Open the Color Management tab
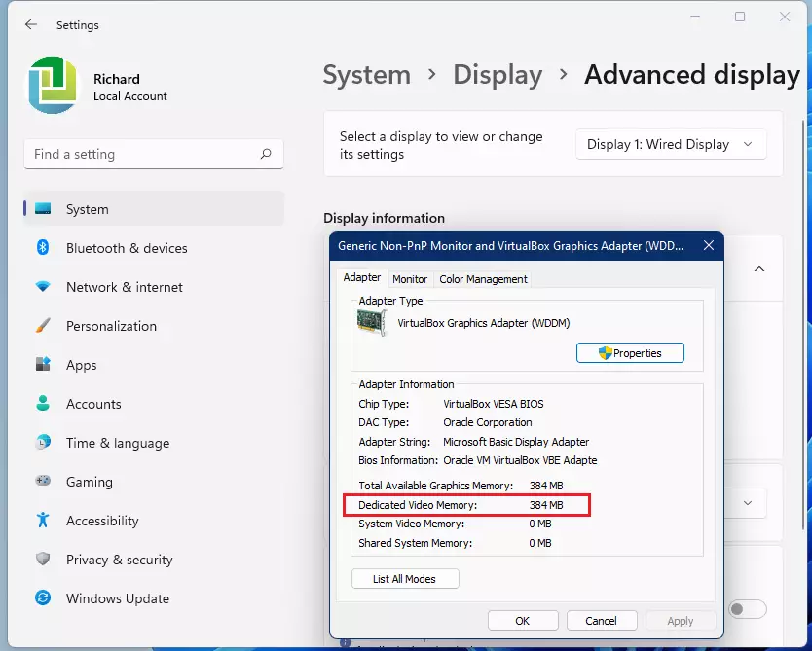 click(483, 279)
